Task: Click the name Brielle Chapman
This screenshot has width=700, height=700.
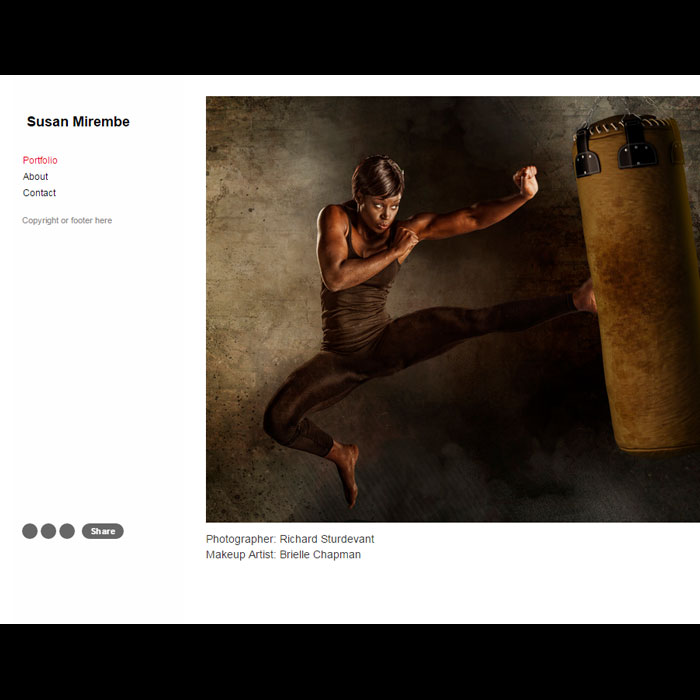Action: click(320, 554)
